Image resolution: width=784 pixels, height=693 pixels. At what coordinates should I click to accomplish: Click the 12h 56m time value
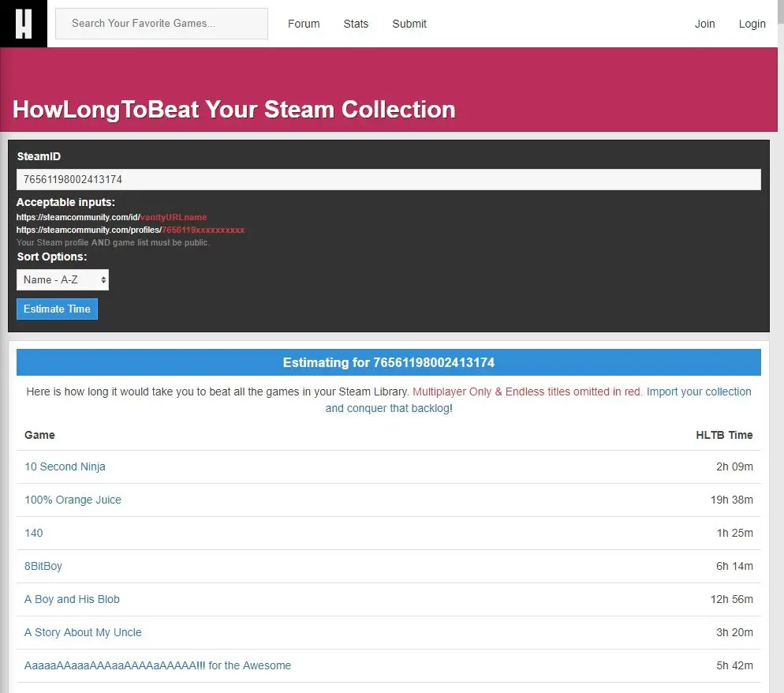click(x=731, y=599)
